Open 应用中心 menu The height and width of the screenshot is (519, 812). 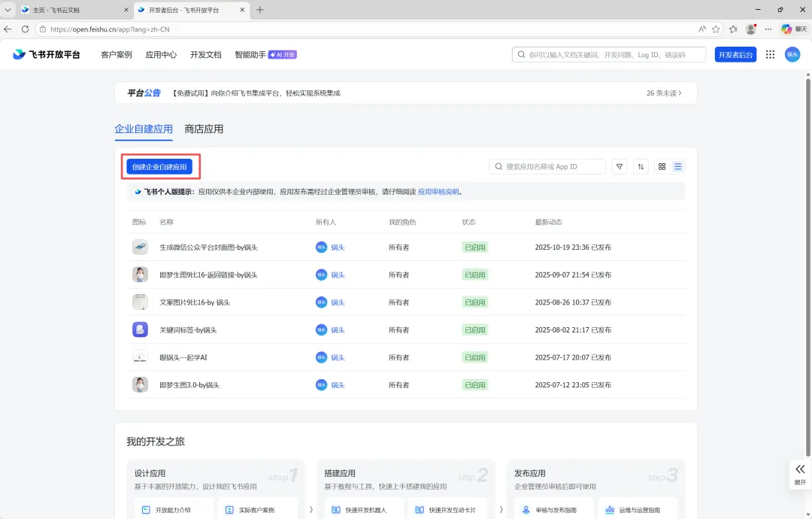pyautogui.click(x=161, y=54)
